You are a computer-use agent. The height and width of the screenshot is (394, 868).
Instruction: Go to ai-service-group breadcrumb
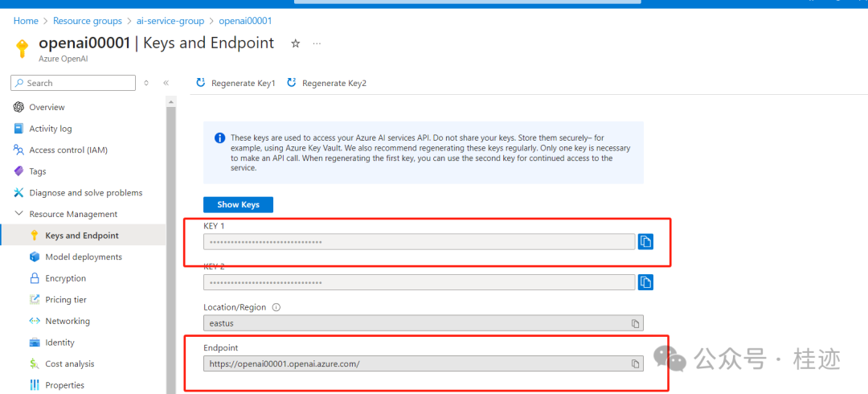click(x=170, y=21)
